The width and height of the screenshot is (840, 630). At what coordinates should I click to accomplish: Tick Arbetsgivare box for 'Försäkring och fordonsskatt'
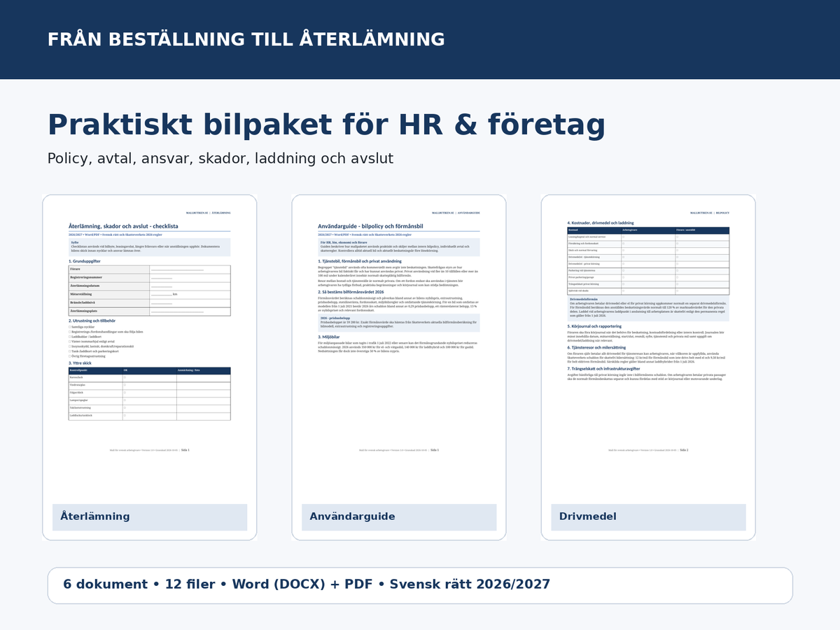pyautogui.click(x=624, y=244)
